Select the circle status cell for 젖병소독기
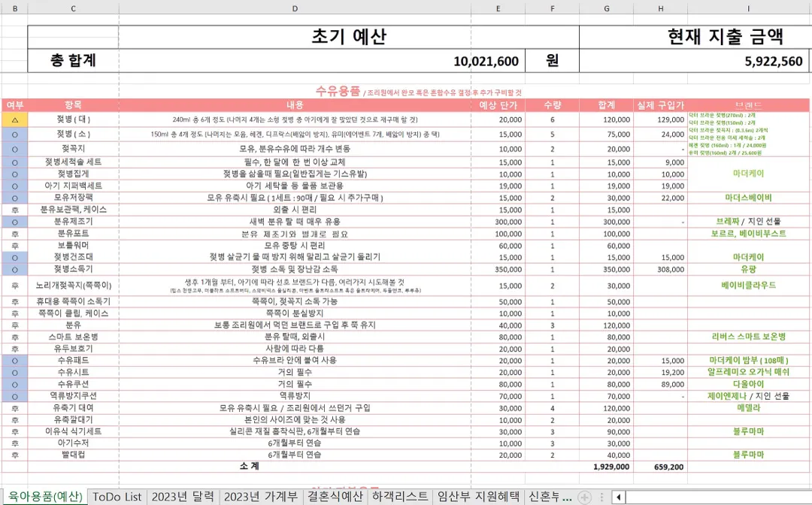The height and width of the screenshot is (505, 812). 15,270
